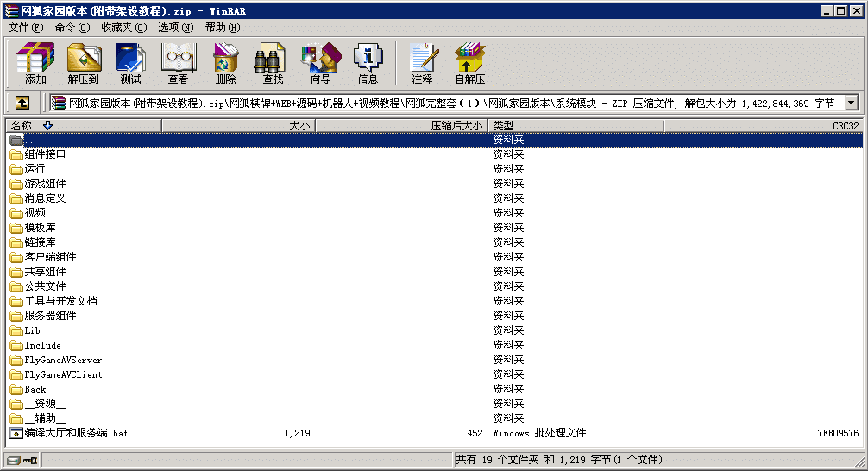Open the 文件(F) menu
Viewport: 868px width, 471px height.
(x=26, y=27)
